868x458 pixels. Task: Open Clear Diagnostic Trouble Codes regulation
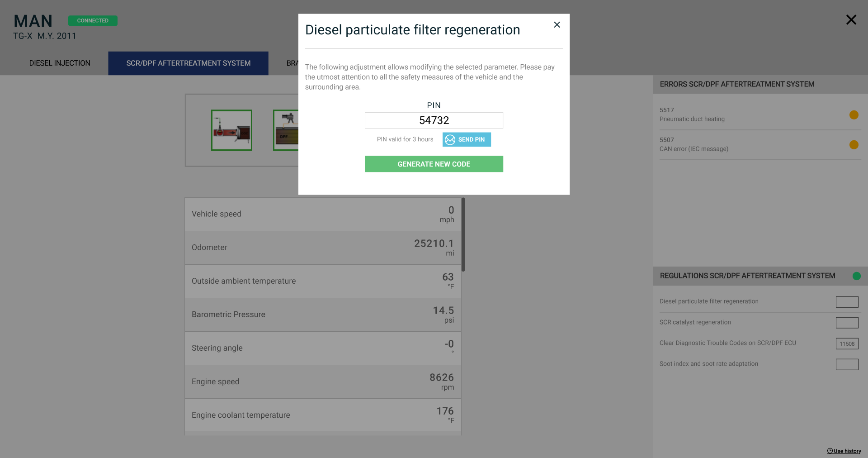pyautogui.click(x=728, y=343)
